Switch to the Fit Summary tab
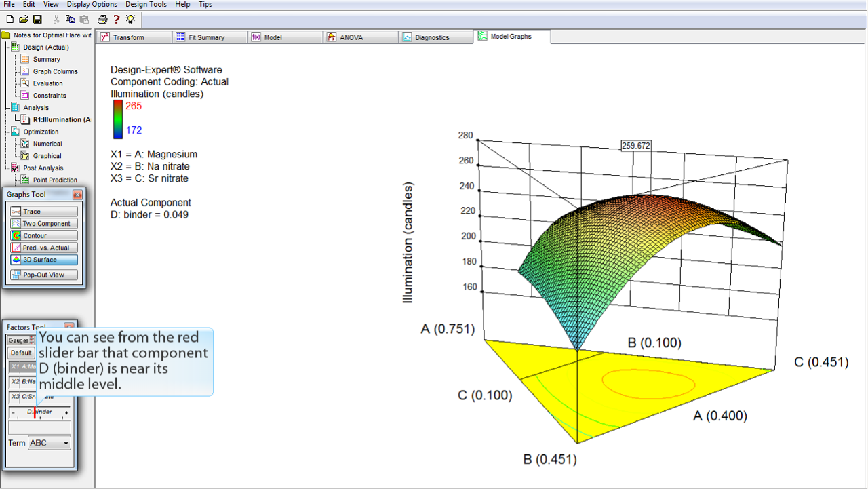The image size is (868, 489). [x=209, y=37]
